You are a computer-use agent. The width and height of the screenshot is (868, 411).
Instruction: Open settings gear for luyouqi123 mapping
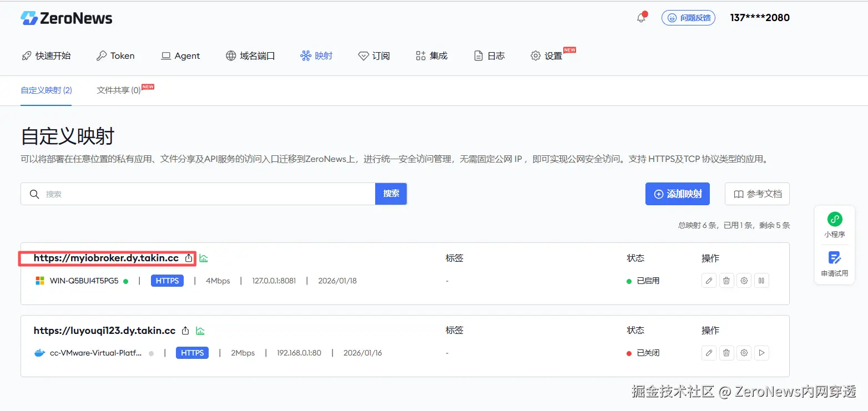(744, 353)
